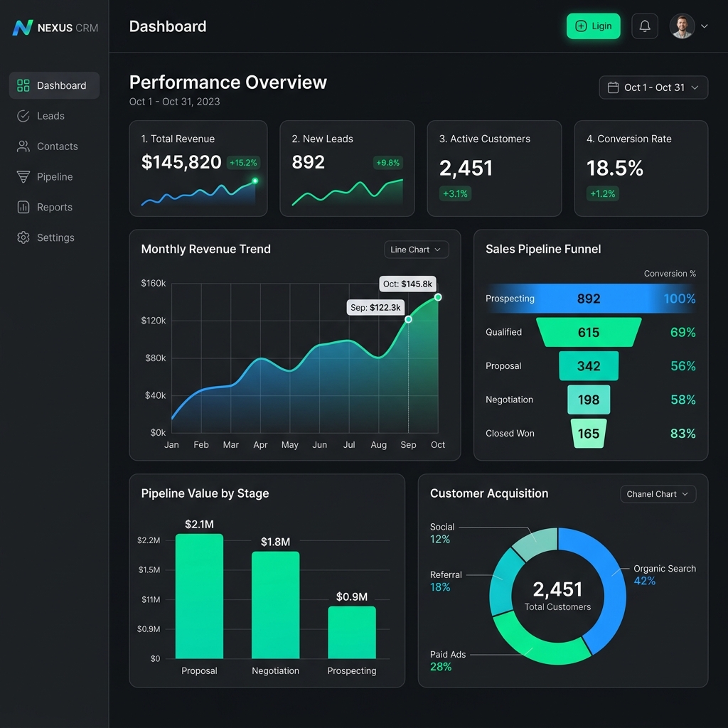Click the Reports bar chart icon
728x728 pixels.
pyautogui.click(x=23, y=207)
